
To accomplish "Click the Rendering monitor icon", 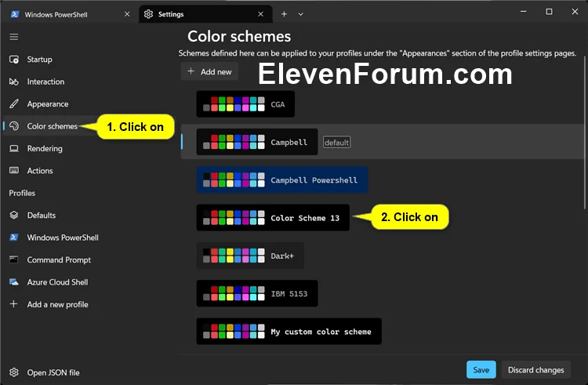I will pos(14,148).
